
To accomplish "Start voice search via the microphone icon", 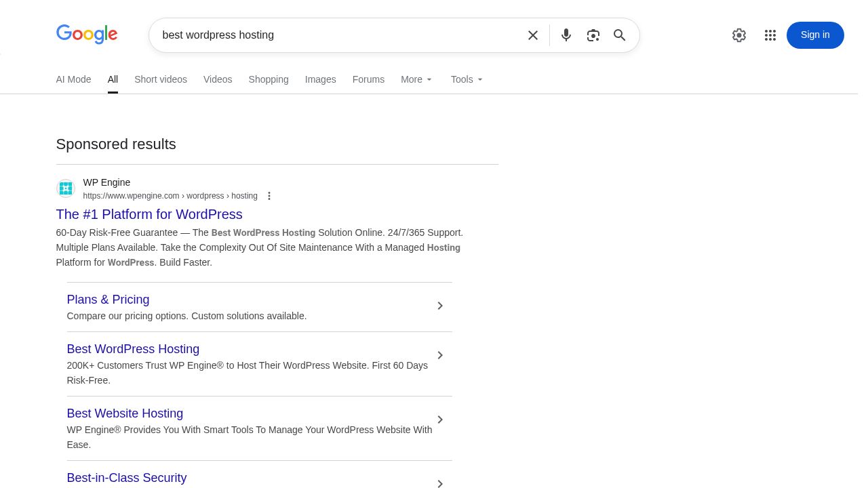I will click(x=566, y=35).
